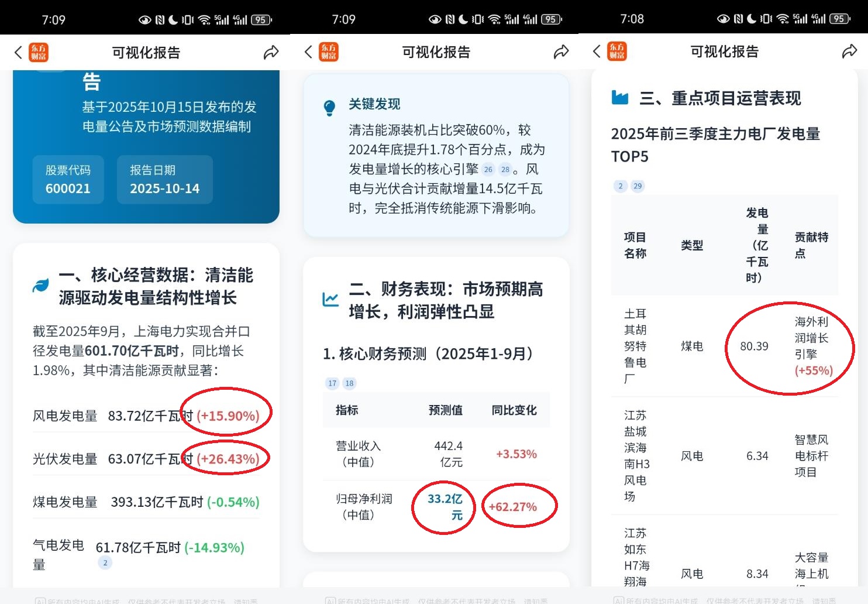
Task: Open citation badge 17 under 核心财务预测
Action: click(332, 383)
